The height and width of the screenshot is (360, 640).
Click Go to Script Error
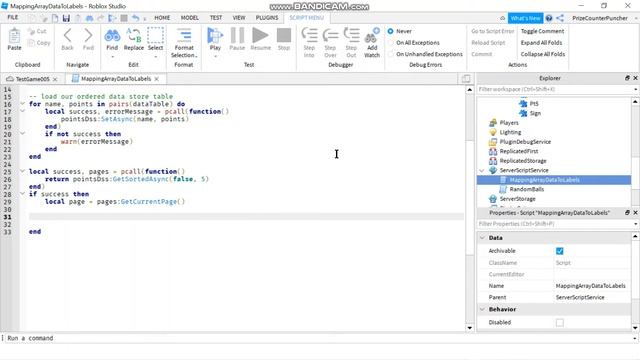(x=493, y=31)
